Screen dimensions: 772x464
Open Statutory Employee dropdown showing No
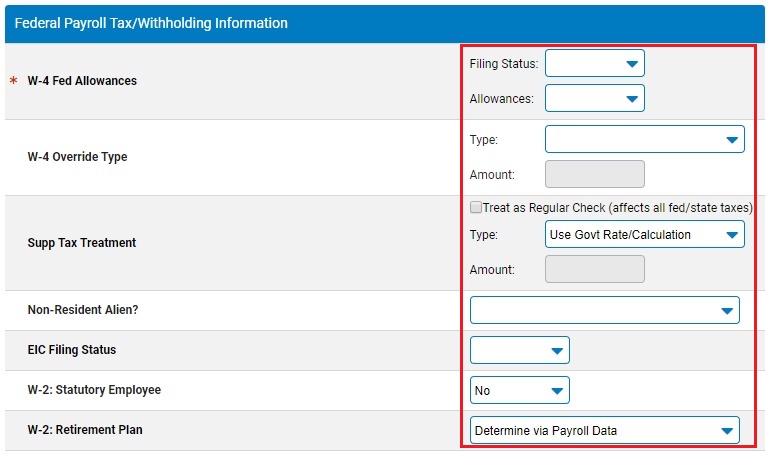(519, 390)
